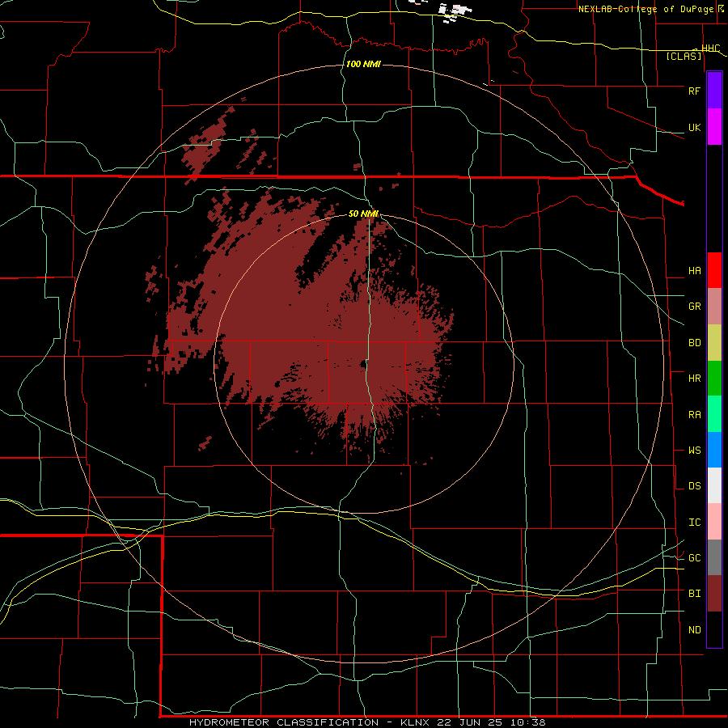Click the BD legend label
The width and height of the screenshot is (728, 728).
pyautogui.click(x=694, y=343)
